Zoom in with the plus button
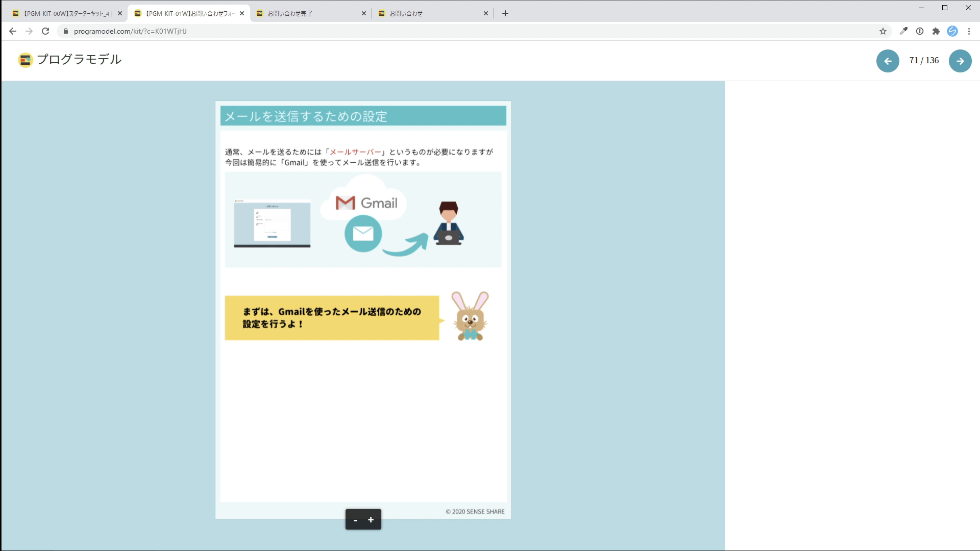 tap(371, 519)
